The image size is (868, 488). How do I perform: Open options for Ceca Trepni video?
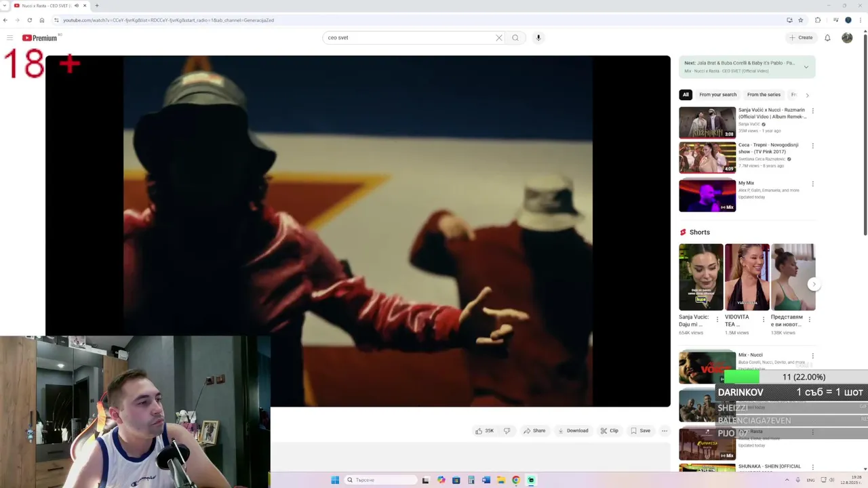[812, 146]
